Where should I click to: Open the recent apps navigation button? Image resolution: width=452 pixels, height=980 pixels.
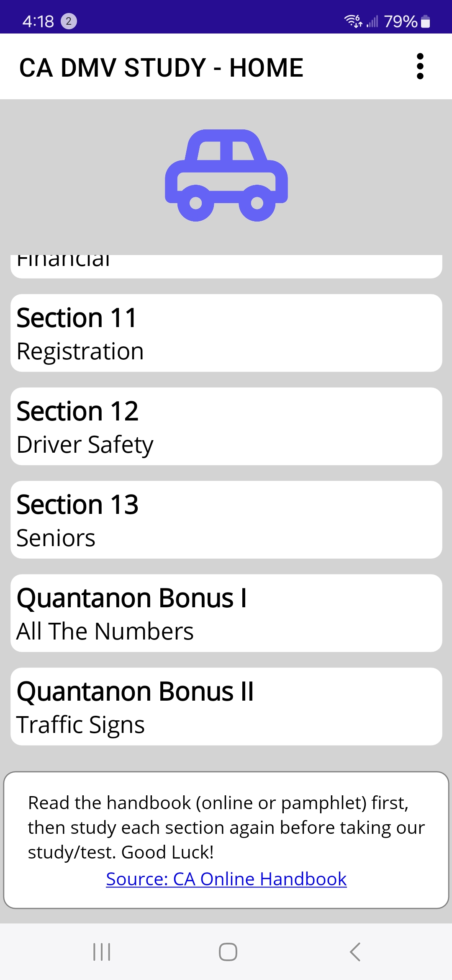point(102,952)
